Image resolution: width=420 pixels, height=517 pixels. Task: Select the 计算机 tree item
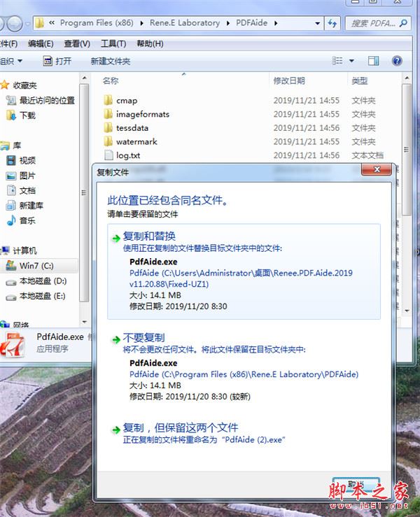(24, 250)
